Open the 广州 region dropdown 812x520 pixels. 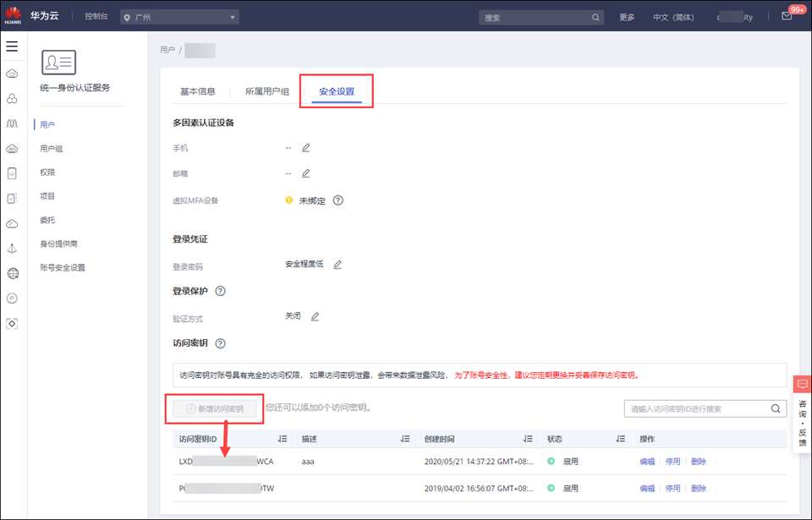tap(179, 17)
